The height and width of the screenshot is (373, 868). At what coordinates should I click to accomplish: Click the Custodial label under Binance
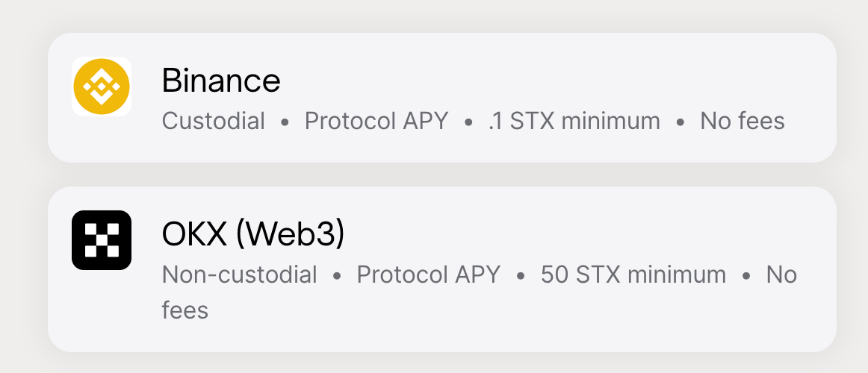pyautogui.click(x=214, y=121)
